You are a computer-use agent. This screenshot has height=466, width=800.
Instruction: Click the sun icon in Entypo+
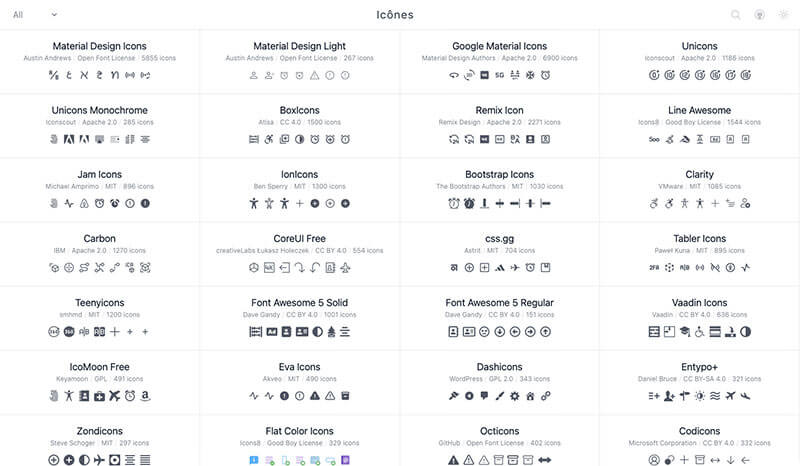[699, 396]
